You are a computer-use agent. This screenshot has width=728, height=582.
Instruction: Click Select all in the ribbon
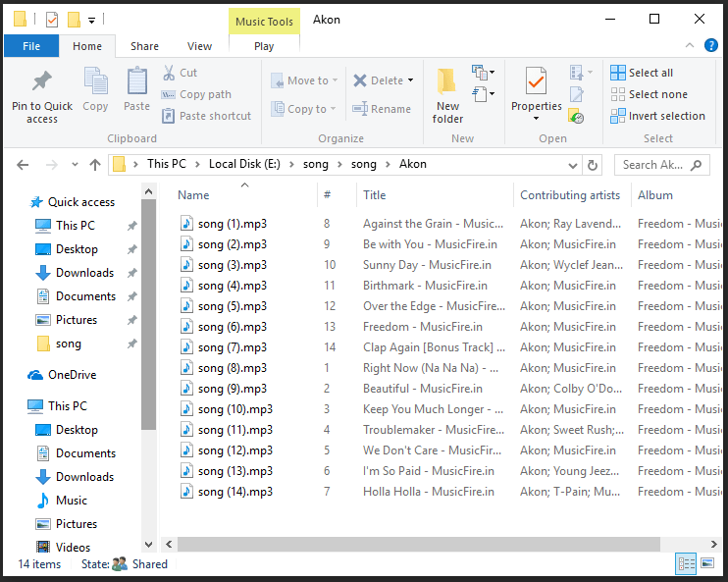coord(642,73)
